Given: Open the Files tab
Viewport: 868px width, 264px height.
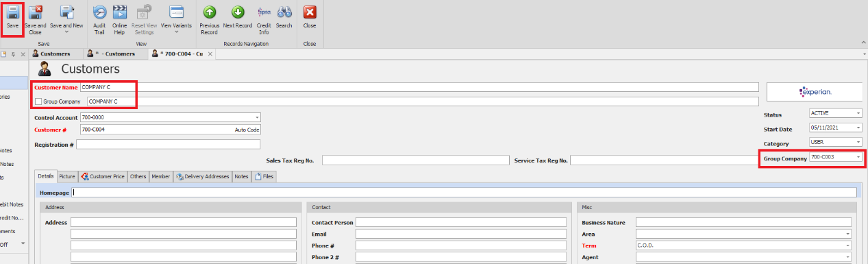Looking at the screenshot, I should point(264,176).
